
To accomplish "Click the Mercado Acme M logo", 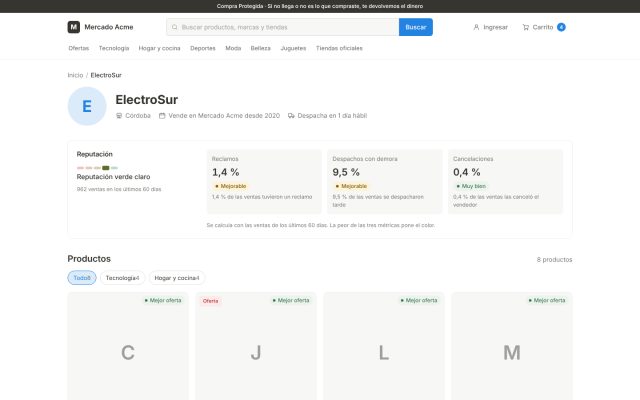I will coord(73,27).
